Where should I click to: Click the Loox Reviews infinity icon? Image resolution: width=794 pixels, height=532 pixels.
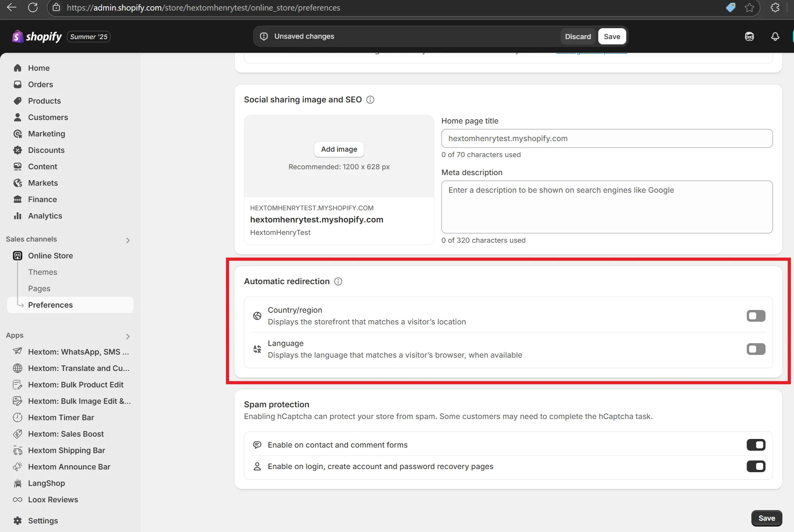[18, 500]
